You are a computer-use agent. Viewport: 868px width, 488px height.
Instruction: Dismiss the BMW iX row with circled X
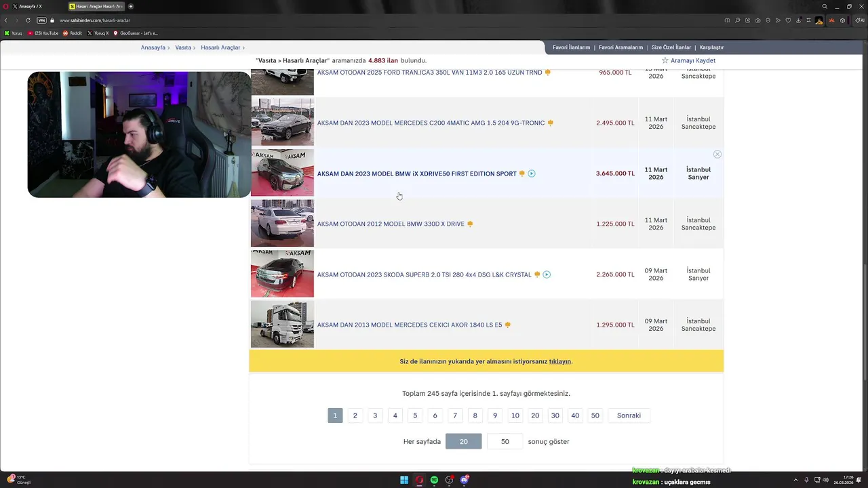pyautogui.click(x=717, y=155)
